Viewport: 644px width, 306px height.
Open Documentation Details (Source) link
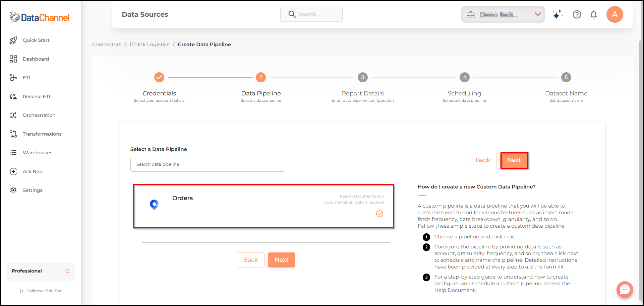coord(353,202)
